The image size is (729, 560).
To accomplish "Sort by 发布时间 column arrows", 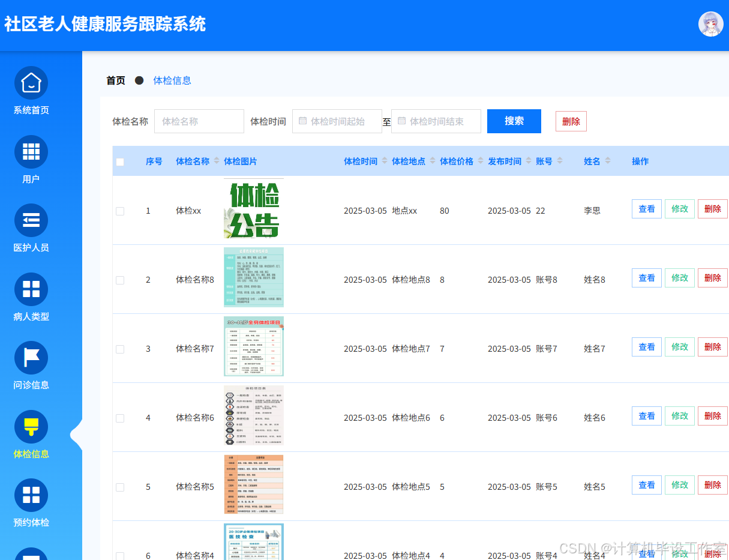I will coord(529,161).
